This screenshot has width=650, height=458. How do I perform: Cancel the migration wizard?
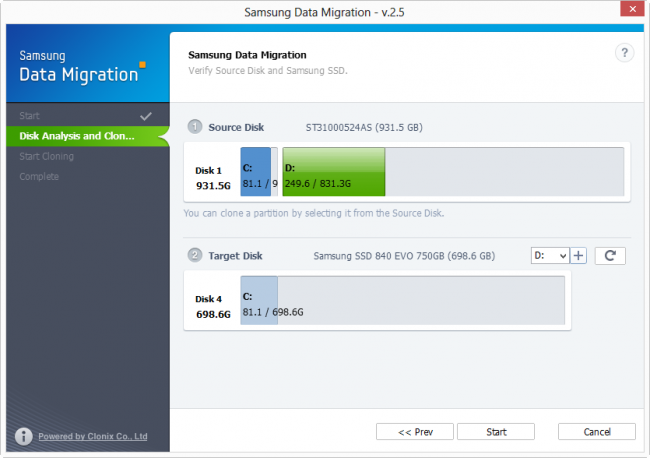597,432
